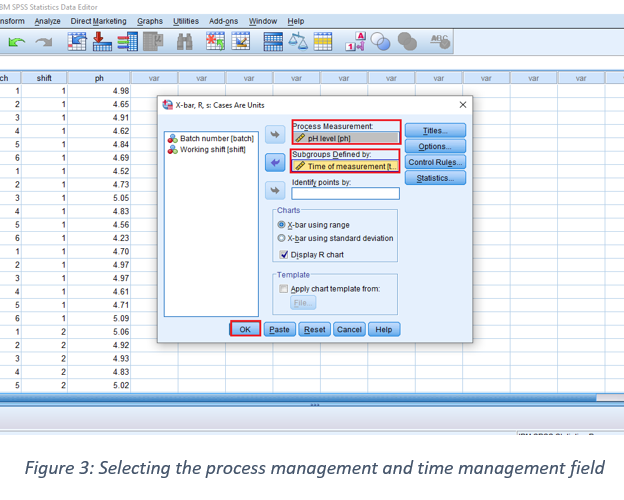Uncheck the Display R chart checkbox
624x500 pixels.
coord(283,254)
